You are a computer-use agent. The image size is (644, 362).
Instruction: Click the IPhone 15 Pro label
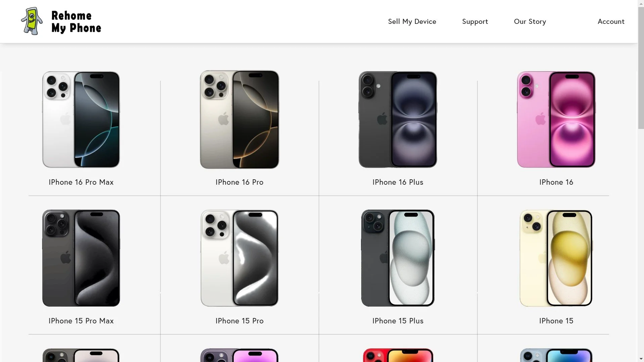(239, 321)
